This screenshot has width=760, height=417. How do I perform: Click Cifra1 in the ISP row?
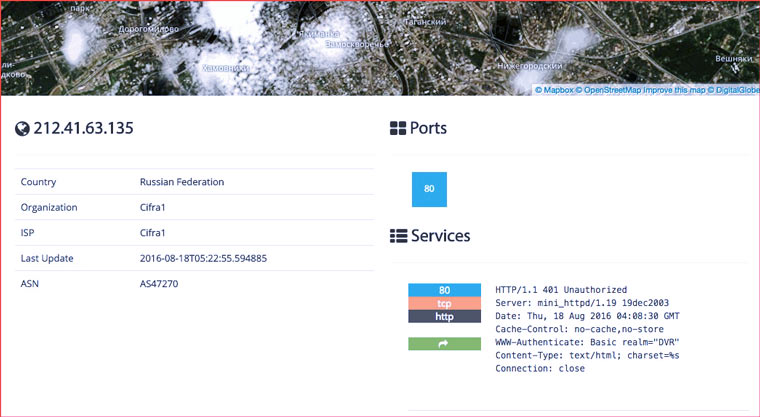click(x=153, y=233)
